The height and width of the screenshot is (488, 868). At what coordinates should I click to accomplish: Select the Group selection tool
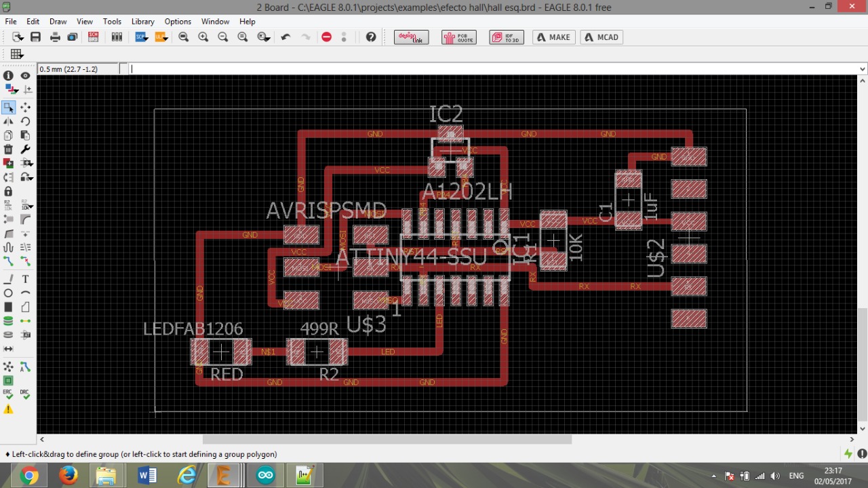[8, 107]
